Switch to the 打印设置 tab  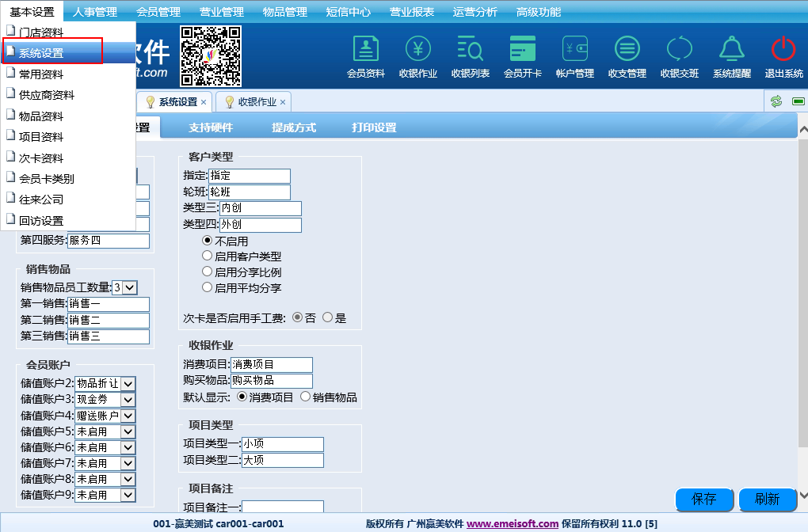(374, 128)
